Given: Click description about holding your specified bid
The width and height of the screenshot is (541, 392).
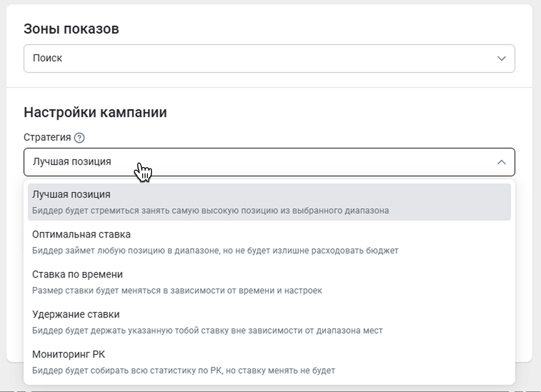Looking at the screenshot, I should 207,331.
